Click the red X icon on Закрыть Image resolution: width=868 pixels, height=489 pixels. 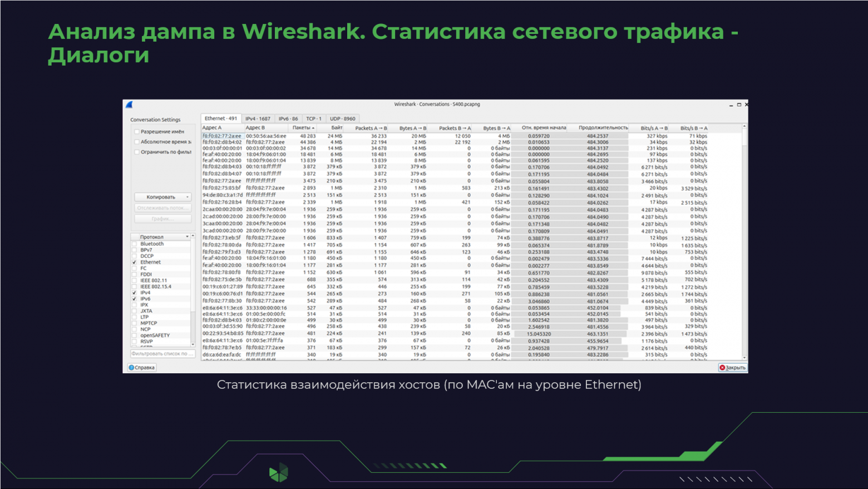[722, 368]
